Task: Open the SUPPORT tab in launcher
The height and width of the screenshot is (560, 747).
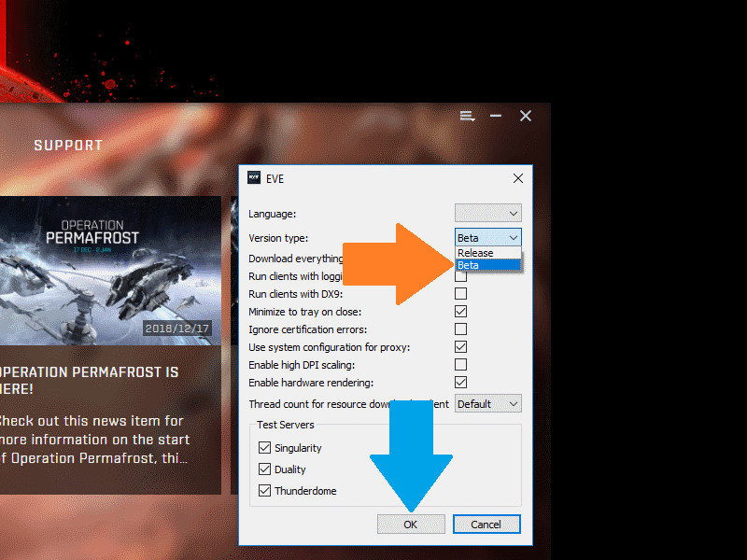Action: (68, 146)
